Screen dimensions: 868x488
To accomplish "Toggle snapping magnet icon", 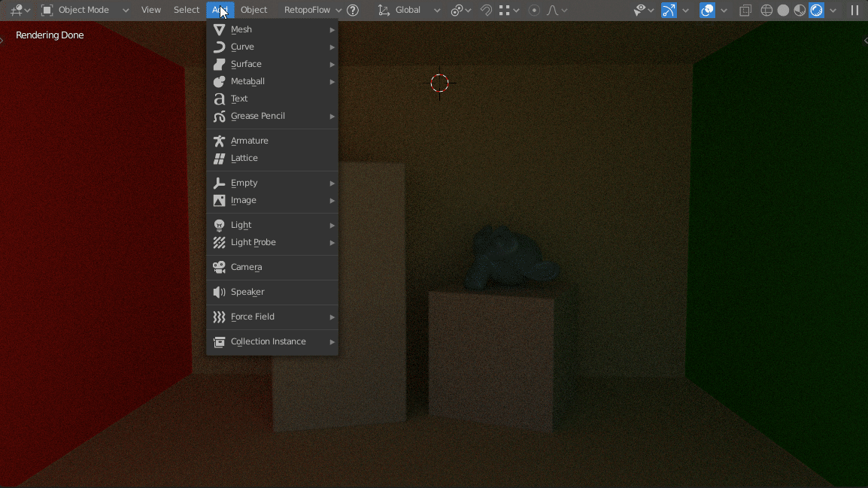I will point(486,10).
